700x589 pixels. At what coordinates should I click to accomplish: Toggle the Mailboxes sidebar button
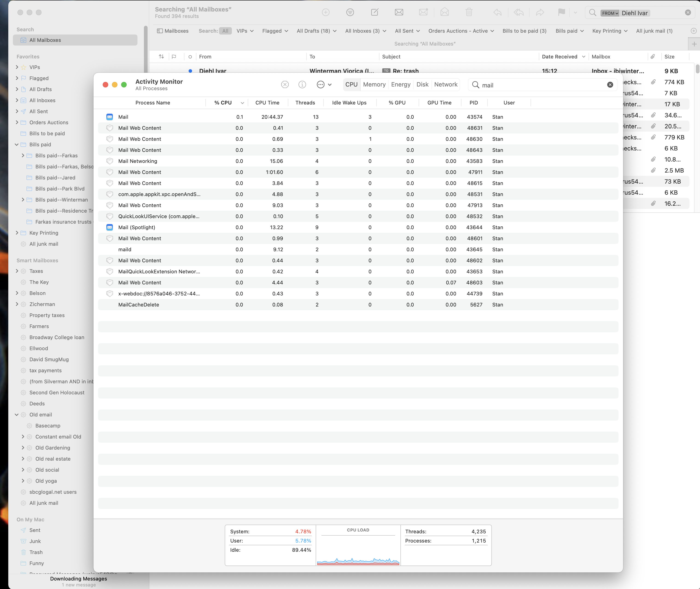[173, 31]
